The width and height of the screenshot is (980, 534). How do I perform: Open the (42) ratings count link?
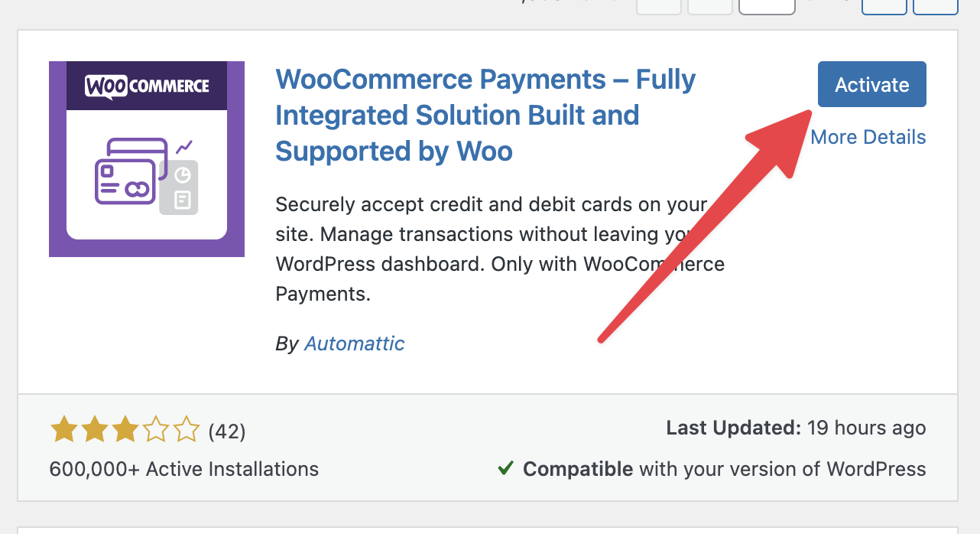point(229,430)
